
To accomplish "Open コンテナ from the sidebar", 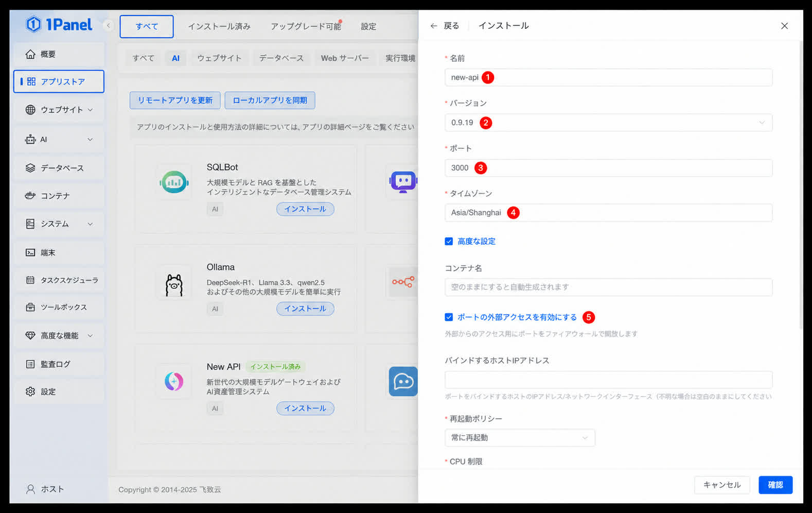I will 59,196.
